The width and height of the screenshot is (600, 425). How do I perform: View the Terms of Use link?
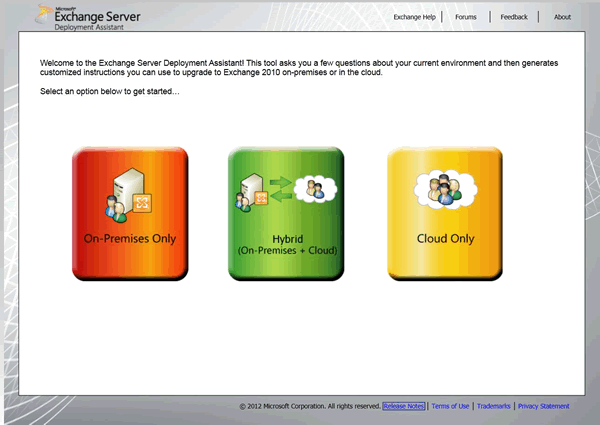coord(450,406)
